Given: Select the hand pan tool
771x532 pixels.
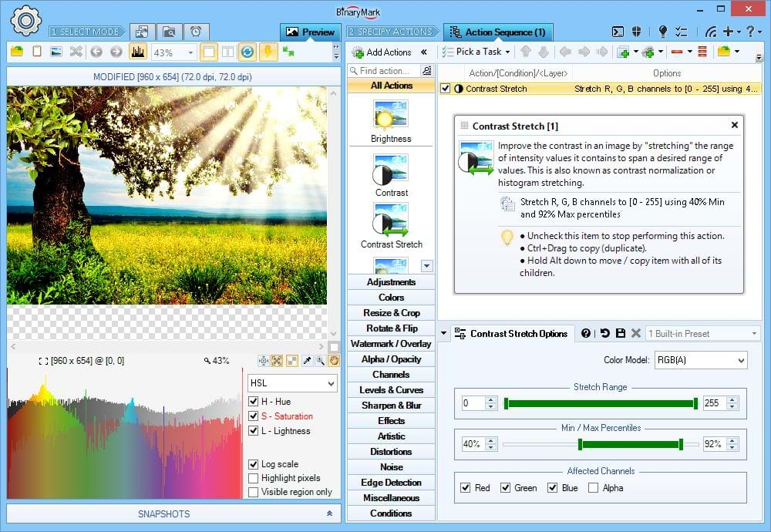Looking at the screenshot, I should coord(334,360).
